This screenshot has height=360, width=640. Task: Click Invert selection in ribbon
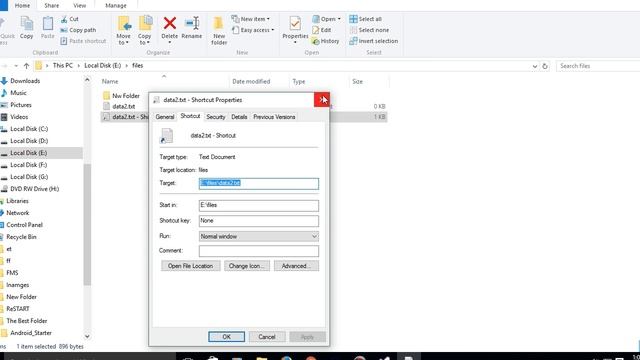373,41
